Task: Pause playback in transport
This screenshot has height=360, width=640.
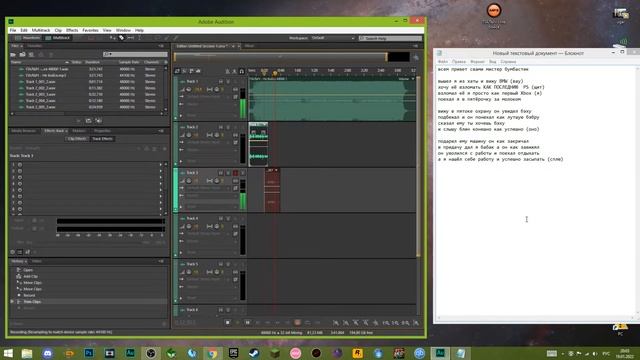Action: (247, 322)
